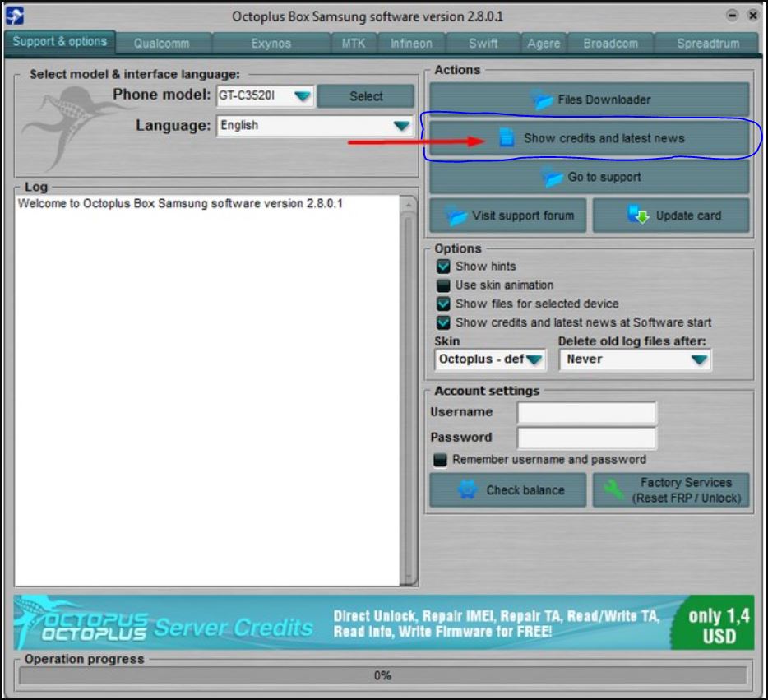Minimize the Octoplus Box window

[732, 15]
